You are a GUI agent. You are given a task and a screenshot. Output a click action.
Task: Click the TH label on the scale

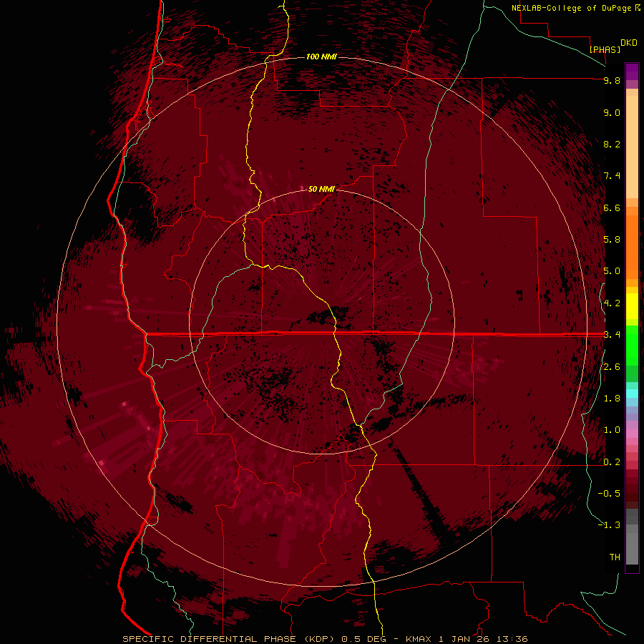pos(615,557)
